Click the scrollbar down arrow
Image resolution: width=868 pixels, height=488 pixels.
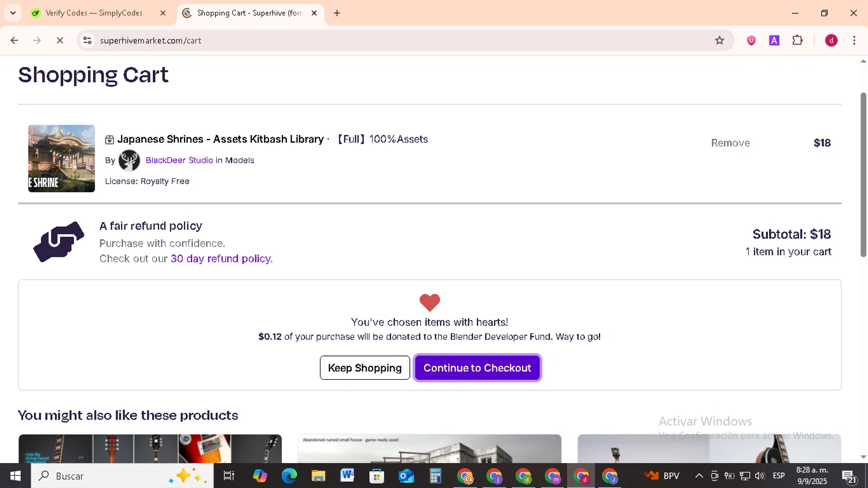tap(863, 457)
